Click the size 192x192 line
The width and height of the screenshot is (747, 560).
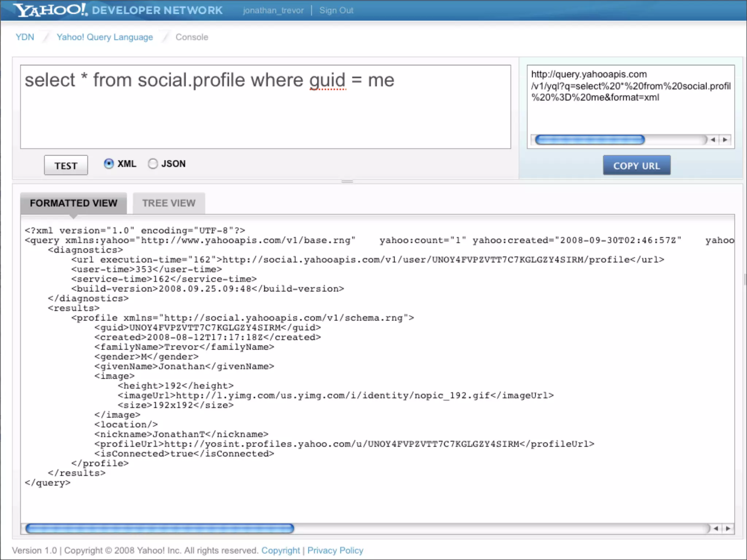coord(175,405)
